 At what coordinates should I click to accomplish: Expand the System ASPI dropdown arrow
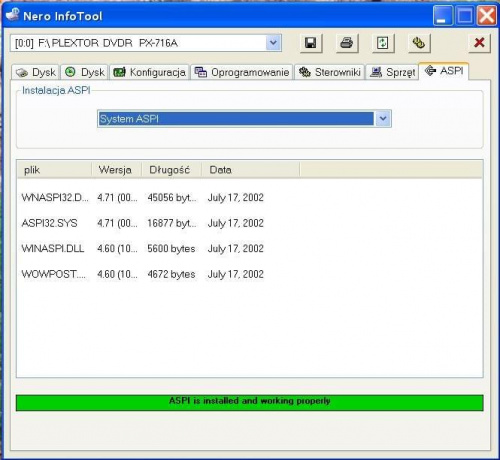click(383, 119)
